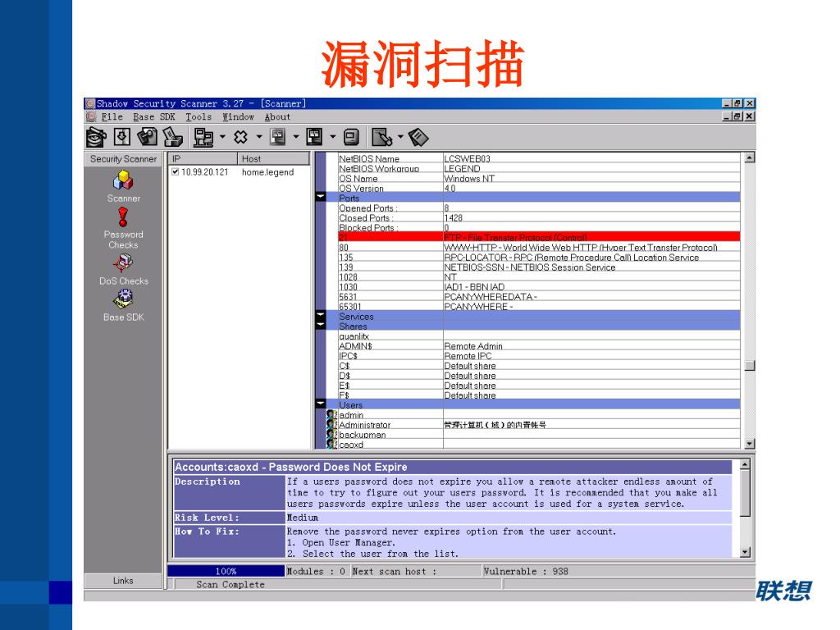Click the greyed monitor toolbar icon

277,137
